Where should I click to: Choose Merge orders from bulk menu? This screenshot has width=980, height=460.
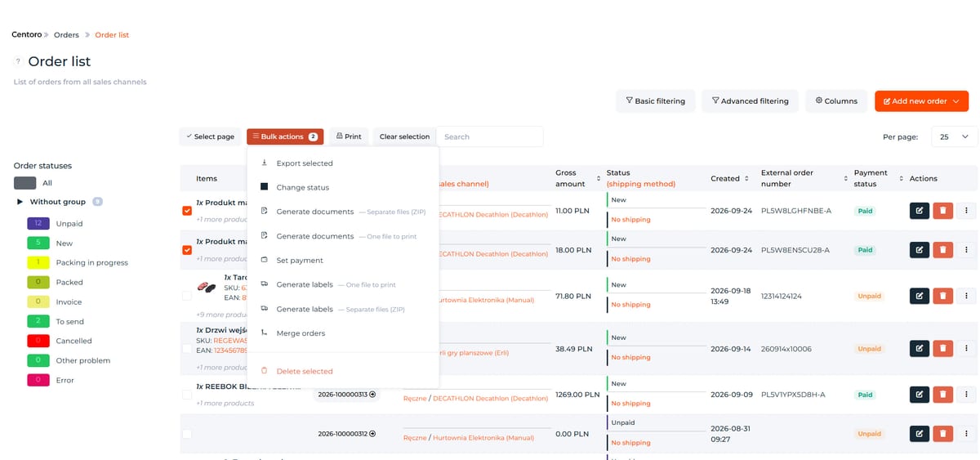coord(343,333)
